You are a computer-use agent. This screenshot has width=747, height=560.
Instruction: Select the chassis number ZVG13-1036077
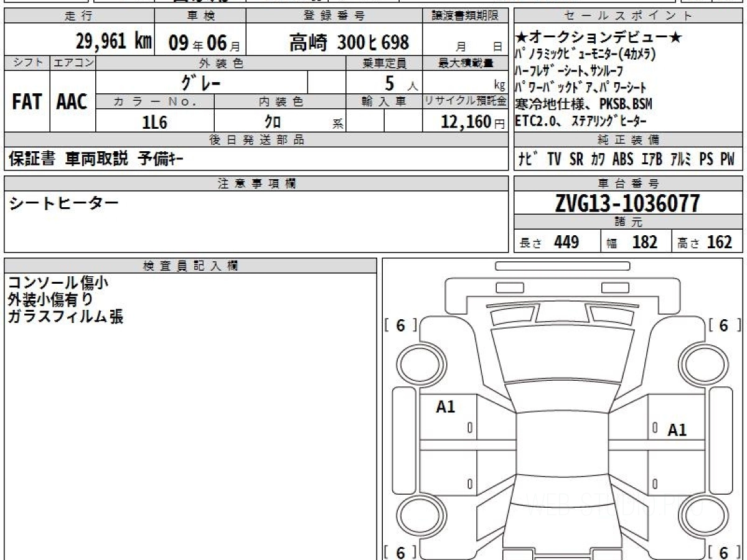coord(628,203)
